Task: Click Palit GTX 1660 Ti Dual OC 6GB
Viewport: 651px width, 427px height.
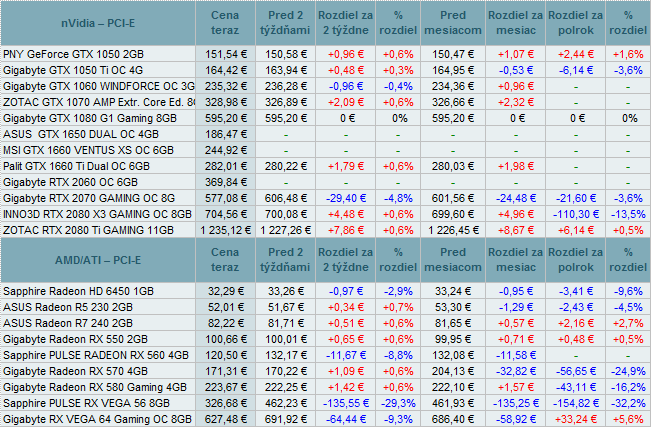Action: (76, 166)
